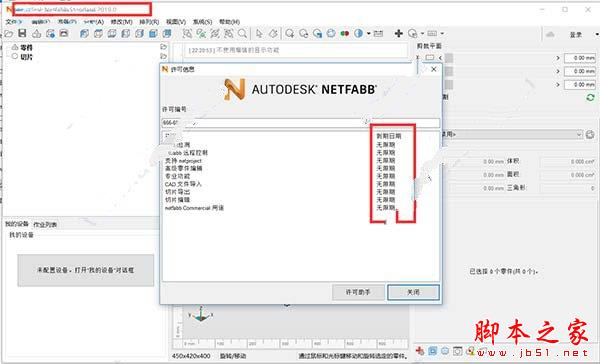Click the 许可助手 button
The height and width of the screenshot is (364, 600).
point(358,292)
